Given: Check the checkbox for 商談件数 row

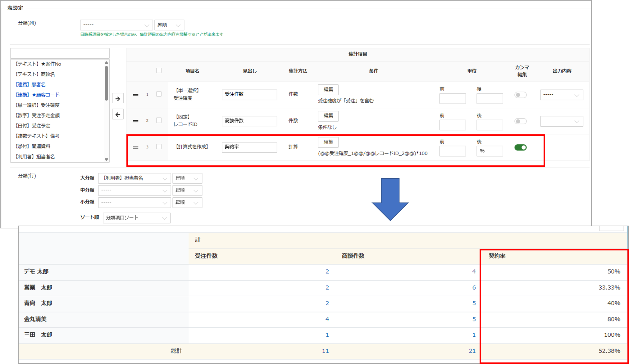Looking at the screenshot, I should pos(159,120).
